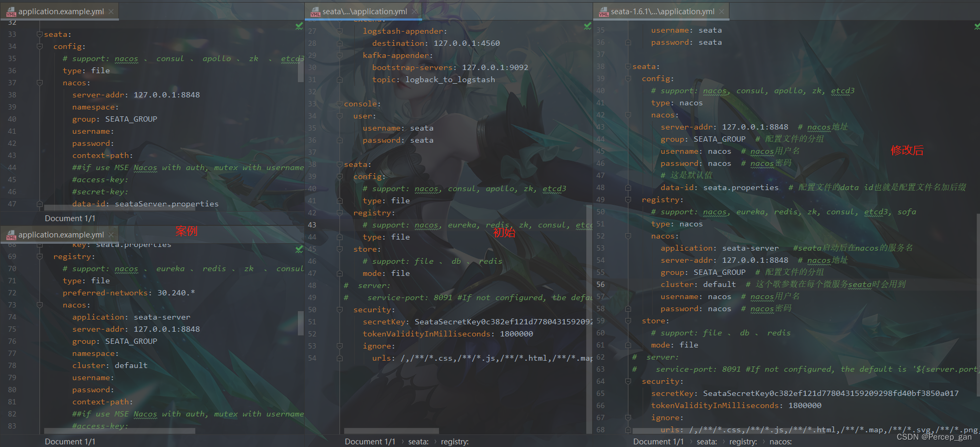Click registry: breadcrumb in seata-1.6.1 editor
This screenshot has width=980, height=447.
(743, 441)
